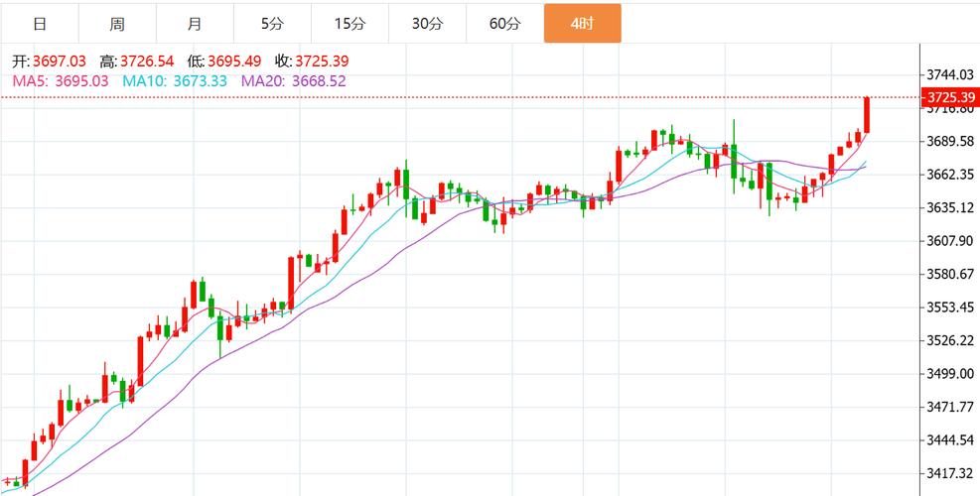980x496 pixels.
Task: Click the 3417.32 label on the price axis
Action: pyautogui.click(x=948, y=473)
